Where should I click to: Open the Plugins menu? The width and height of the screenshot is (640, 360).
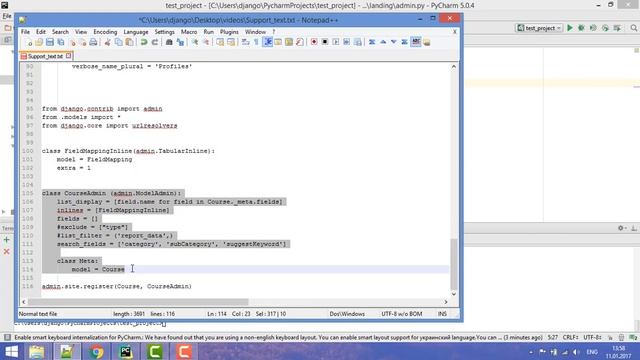229,32
